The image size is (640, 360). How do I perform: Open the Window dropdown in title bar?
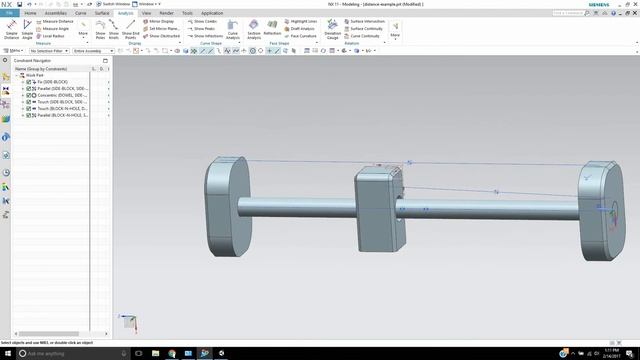tap(146, 4)
